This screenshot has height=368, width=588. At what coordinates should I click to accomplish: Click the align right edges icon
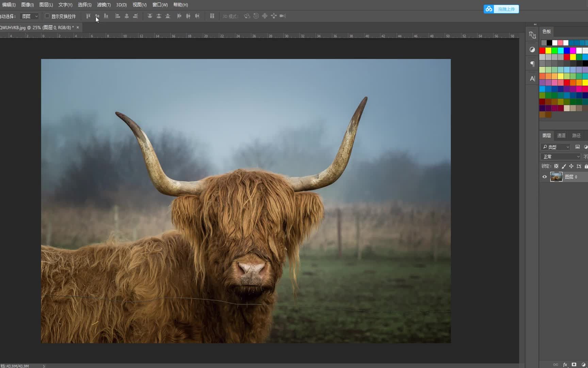pyautogui.click(x=135, y=16)
